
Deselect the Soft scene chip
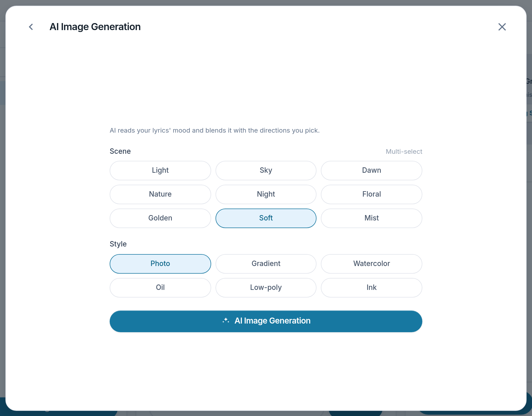tap(266, 218)
